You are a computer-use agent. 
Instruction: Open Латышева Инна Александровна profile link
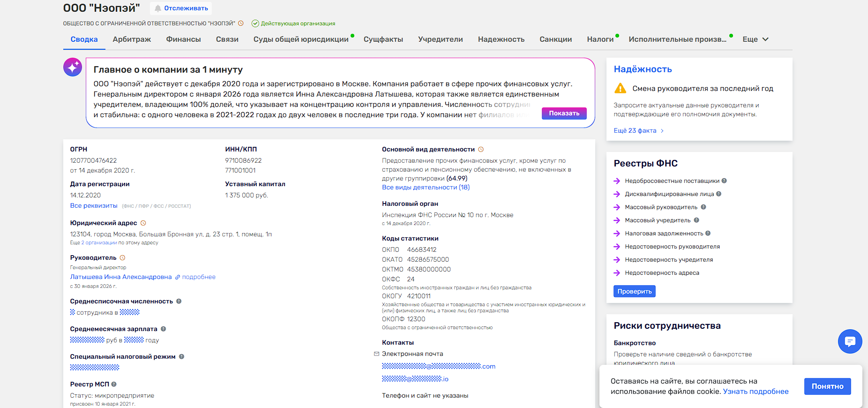[121, 277]
